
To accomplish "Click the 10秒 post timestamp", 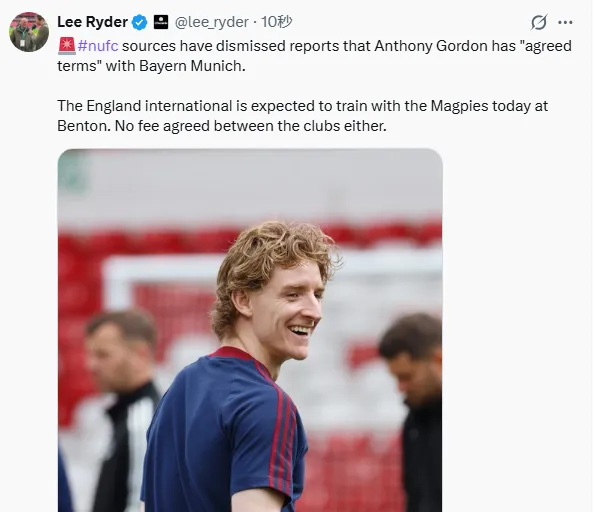I will click(x=276, y=22).
